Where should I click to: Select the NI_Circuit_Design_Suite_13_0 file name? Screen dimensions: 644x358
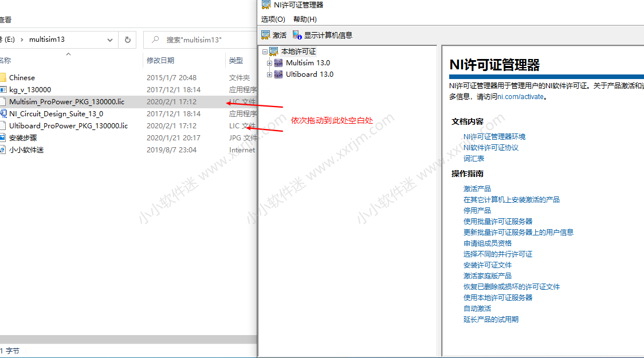pyautogui.click(x=56, y=114)
